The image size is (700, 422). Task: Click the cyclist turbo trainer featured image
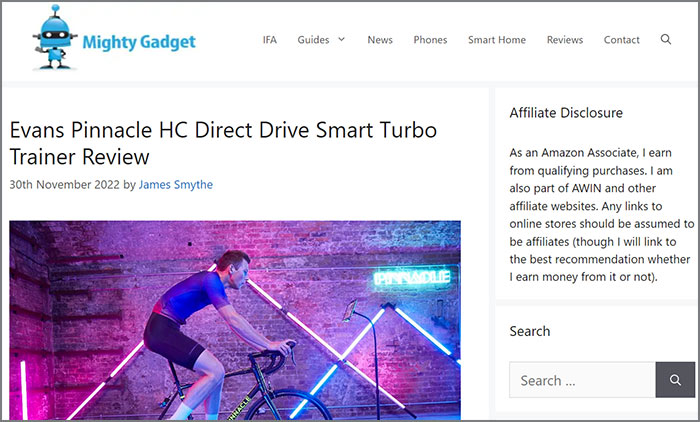pyautogui.click(x=235, y=320)
